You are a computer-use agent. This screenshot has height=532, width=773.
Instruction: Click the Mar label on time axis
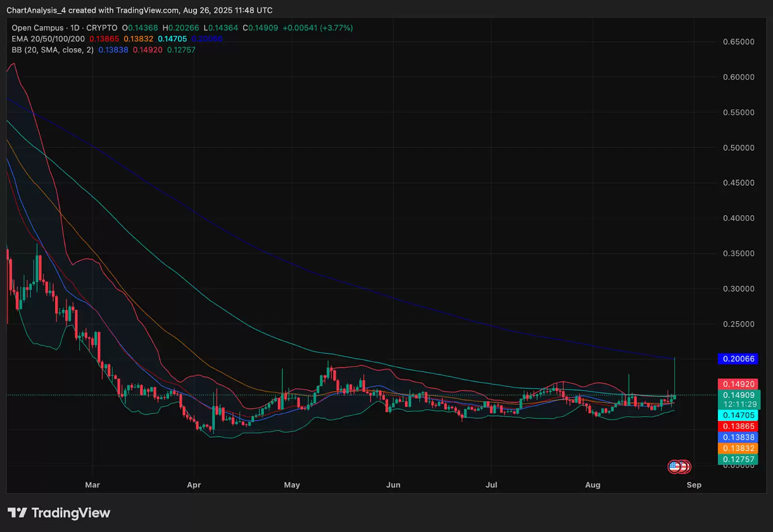point(92,485)
